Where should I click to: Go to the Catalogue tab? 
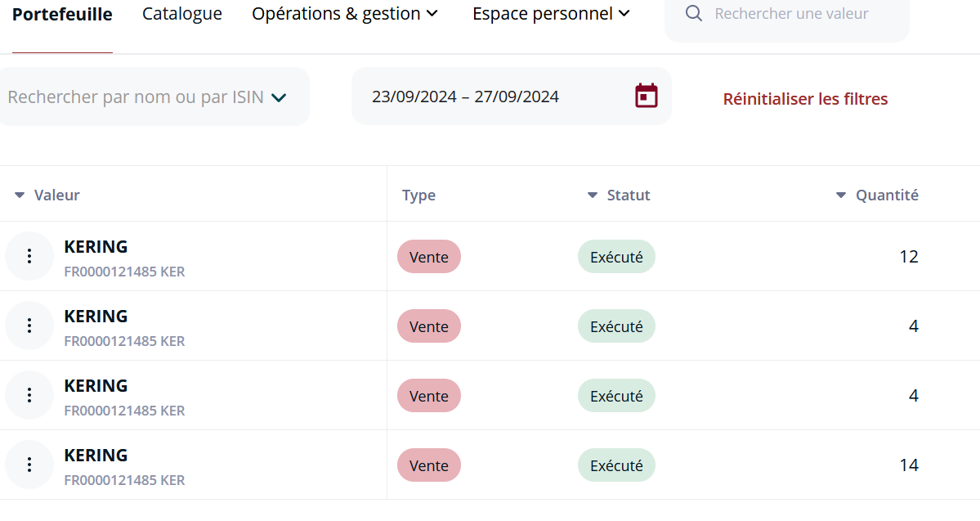pyautogui.click(x=182, y=14)
